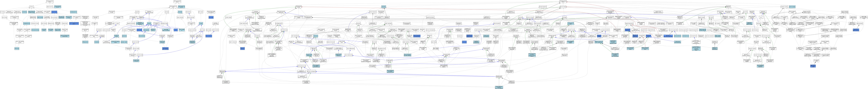This screenshot has height=89, width=868.
Task: Select the identical protein binding node
Action: [x=69, y=17]
